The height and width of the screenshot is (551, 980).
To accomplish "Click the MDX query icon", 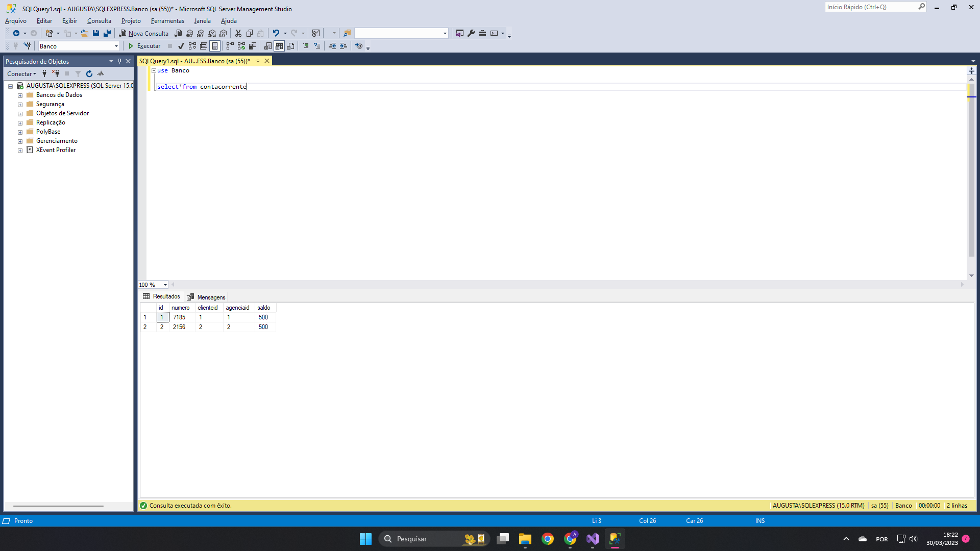I will coord(189,33).
